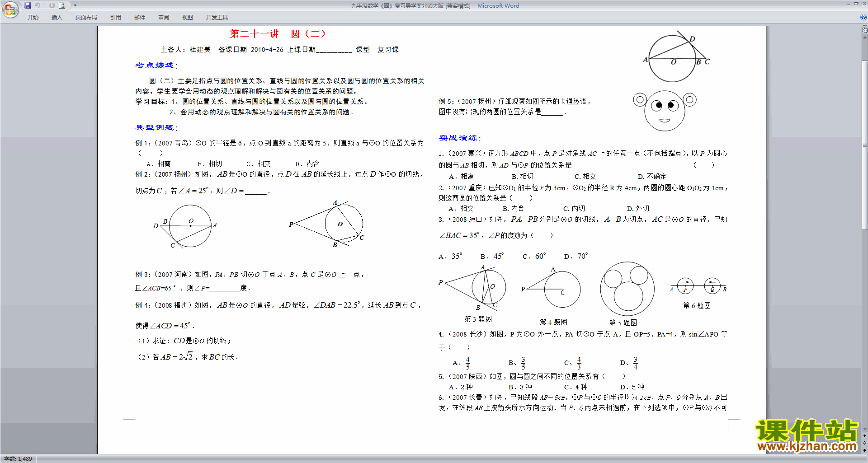Click the Save icon in quick access toolbar
Viewport: 868px width, 463px height.
(28, 5)
